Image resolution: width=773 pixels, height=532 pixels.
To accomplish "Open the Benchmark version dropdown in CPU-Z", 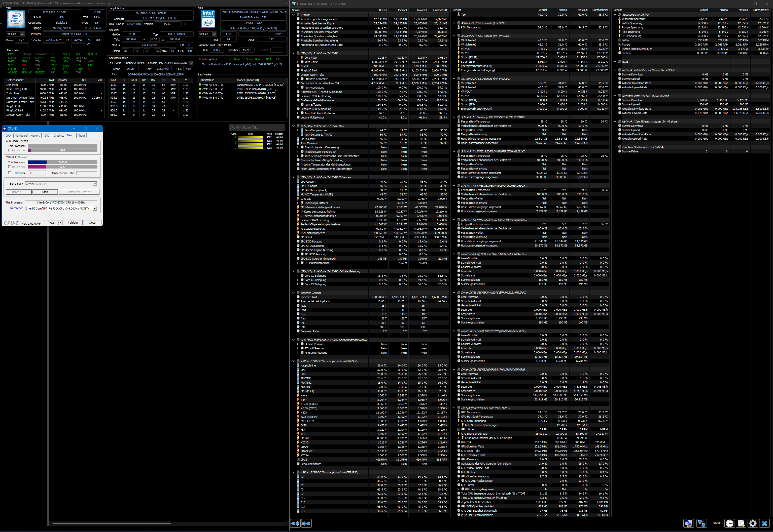I will (x=95, y=184).
